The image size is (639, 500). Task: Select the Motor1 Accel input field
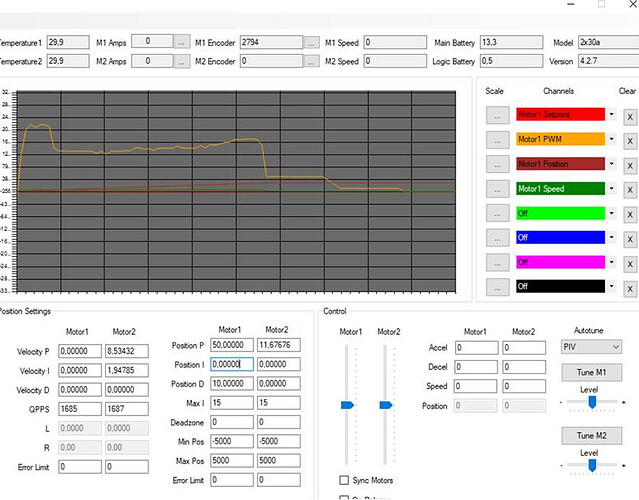tap(476, 348)
